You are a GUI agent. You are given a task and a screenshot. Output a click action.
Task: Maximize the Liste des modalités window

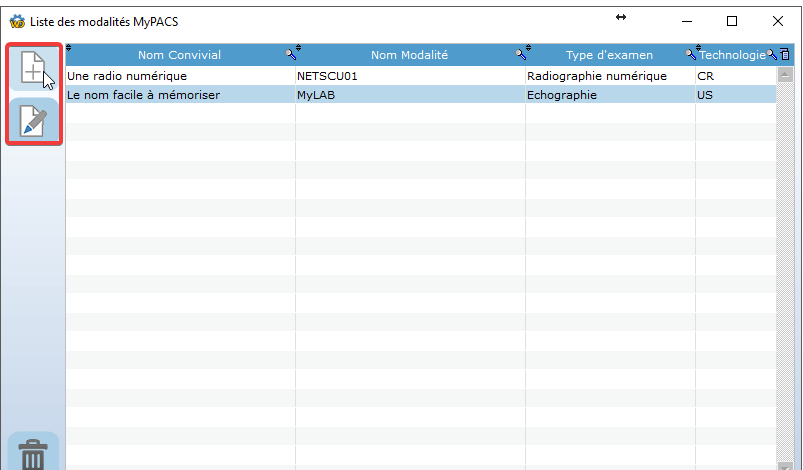pos(732,21)
